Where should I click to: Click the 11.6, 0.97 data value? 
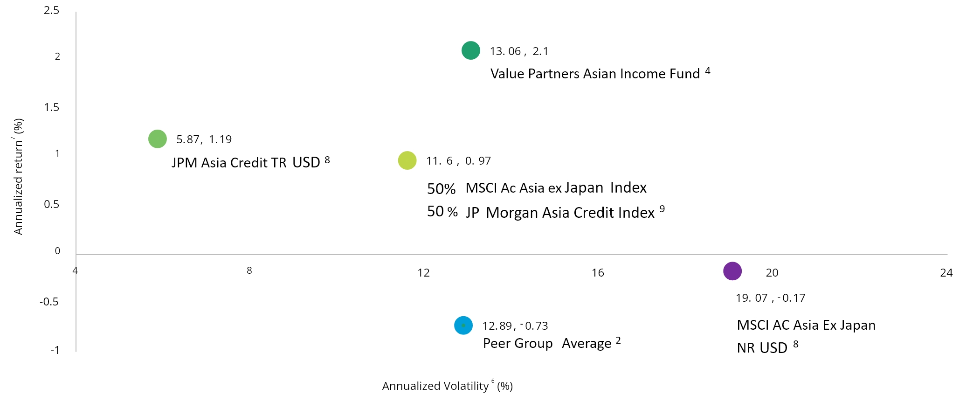[x=458, y=161]
